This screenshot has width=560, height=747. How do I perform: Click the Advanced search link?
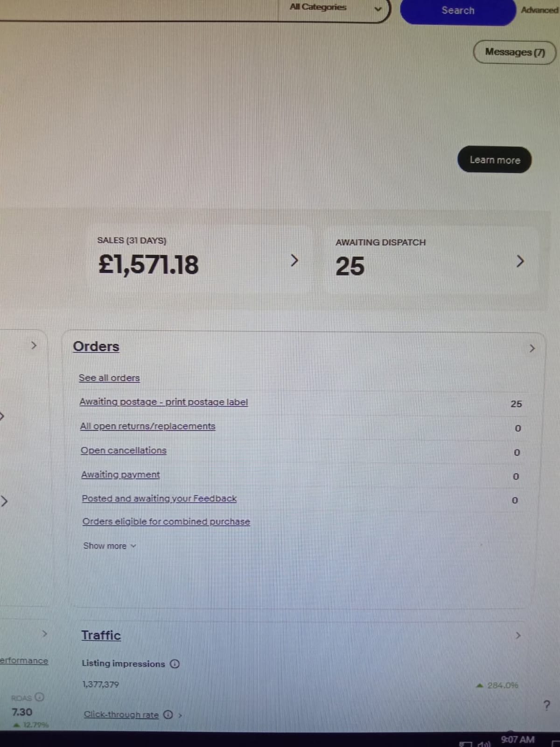539,10
